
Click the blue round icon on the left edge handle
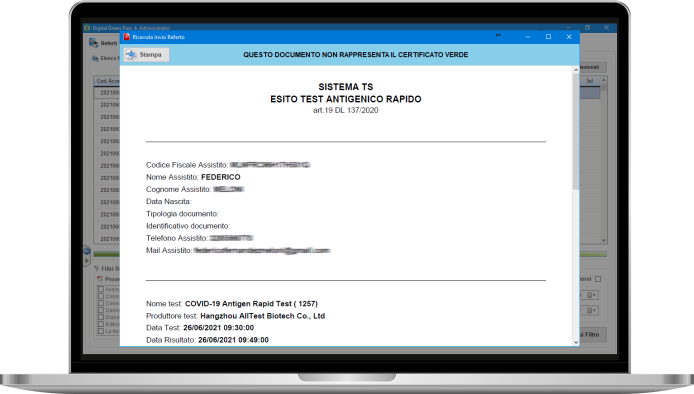point(87,251)
